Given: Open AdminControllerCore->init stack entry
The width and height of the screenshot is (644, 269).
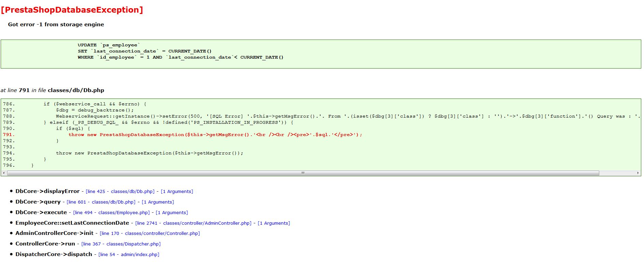Looking at the screenshot, I should [x=54, y=233].
